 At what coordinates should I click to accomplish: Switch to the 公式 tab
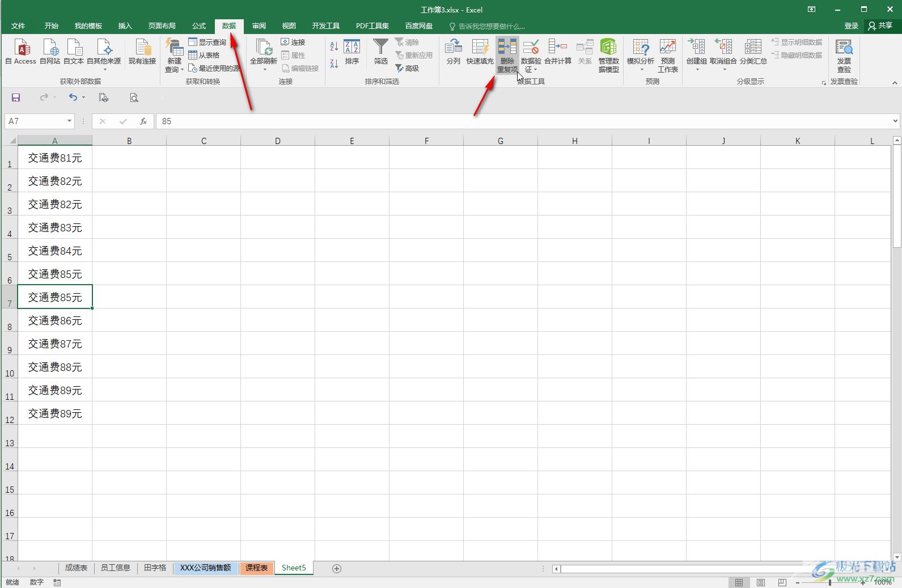point(199,26)
